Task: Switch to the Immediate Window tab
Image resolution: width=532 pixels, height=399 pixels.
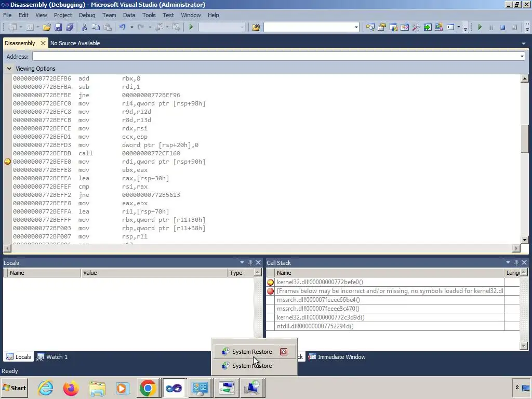Action: [x=337, y=357]
